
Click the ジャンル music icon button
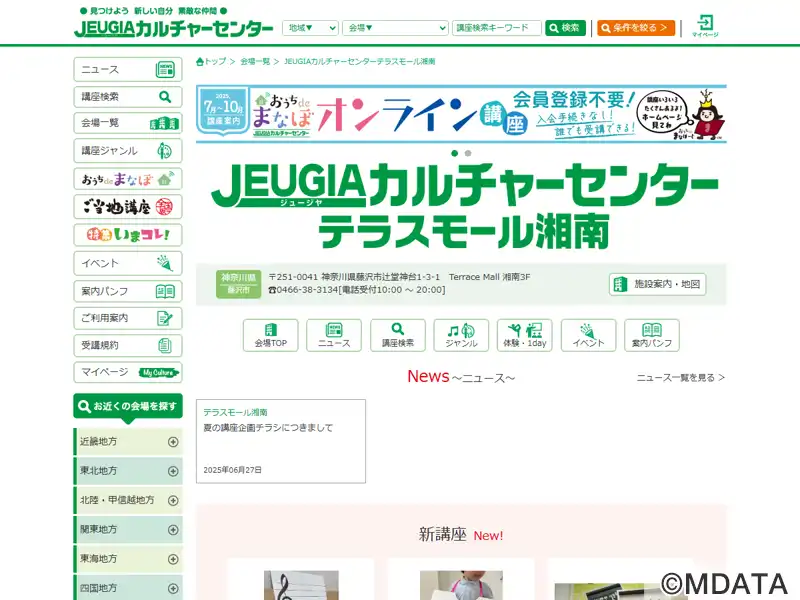pos(461,335)
